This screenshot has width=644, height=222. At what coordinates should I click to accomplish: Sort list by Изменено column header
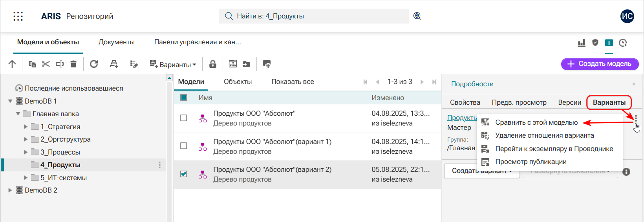pyautogui.click(x=388, y=98)
